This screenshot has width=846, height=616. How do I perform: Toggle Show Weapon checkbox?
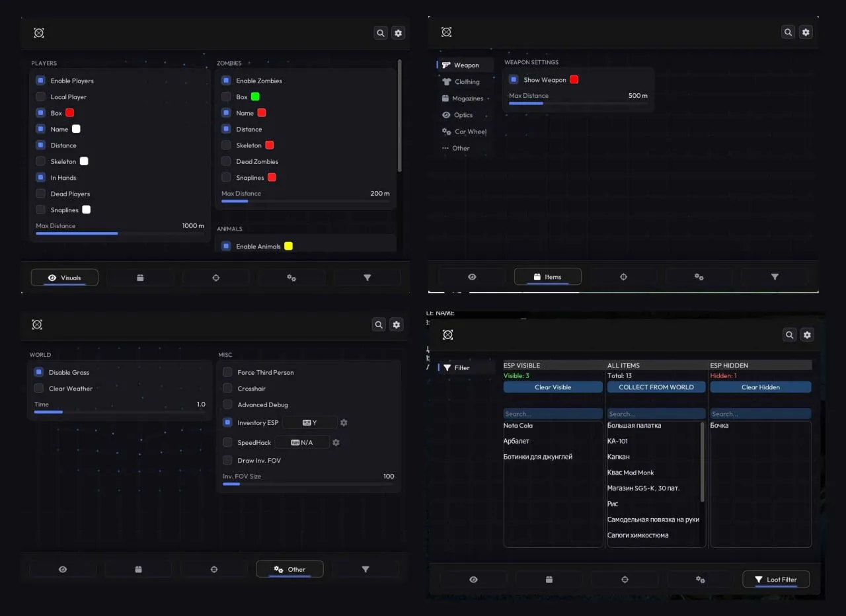point(514,79)
